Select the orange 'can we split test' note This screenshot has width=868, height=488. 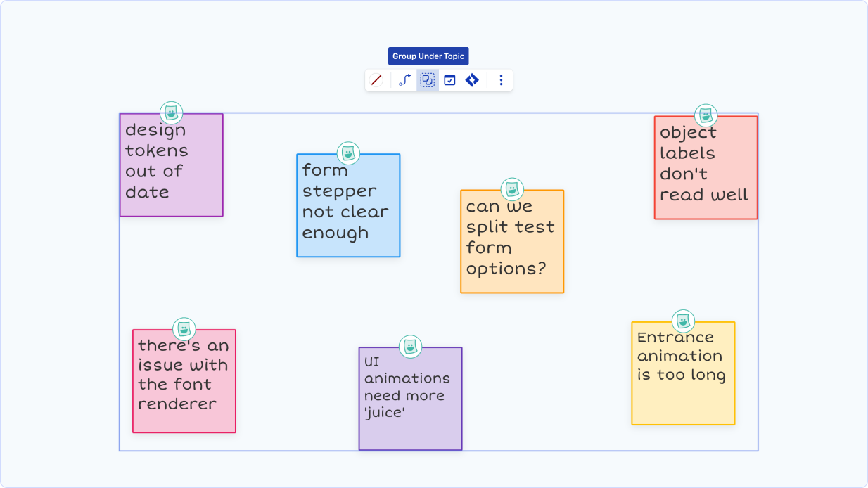click(512, 245)
